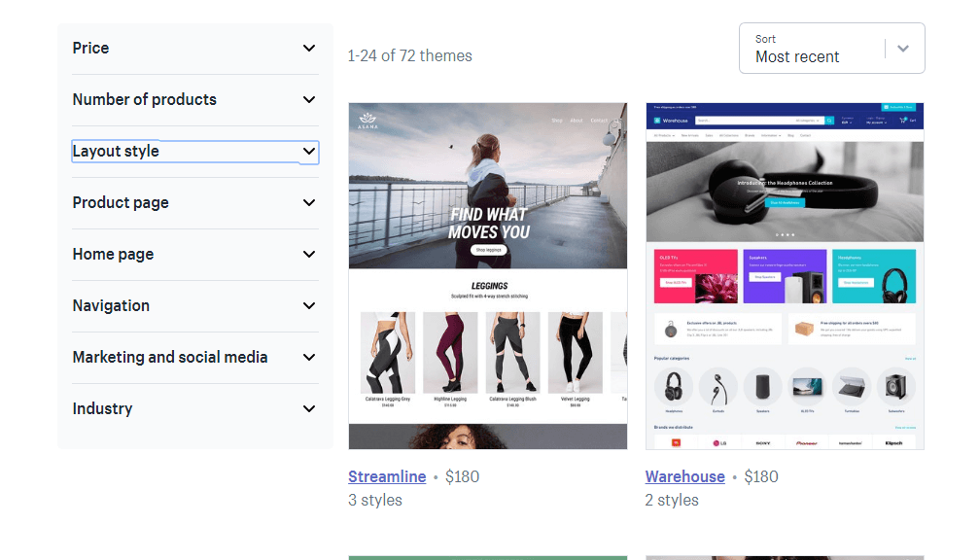Click the Streamline theme preview image

[487, 275]
